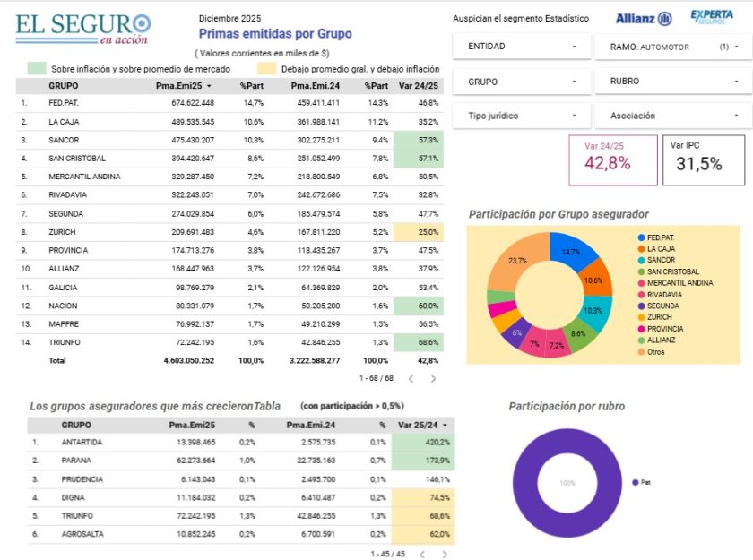
Task: Open the Asociación filter dropdown
Action: point(670,116)
